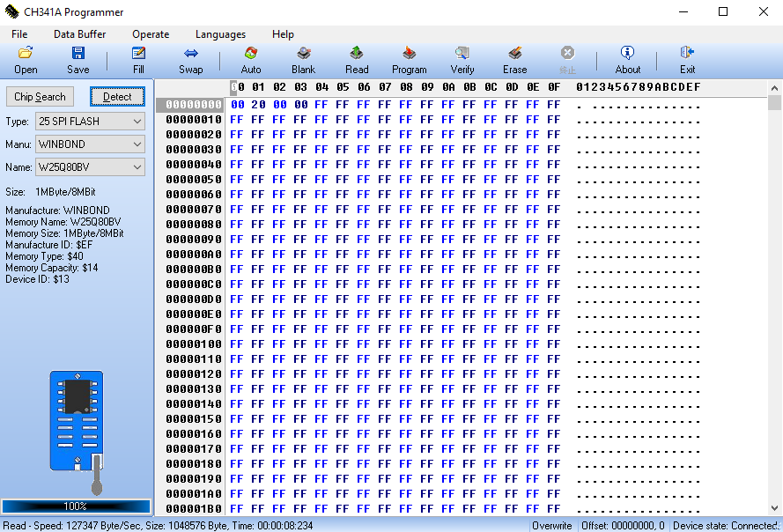This screenshot has width=783, height=532.
Task: Open the Data Buffer menu
Action: click(x=79, y=34)
